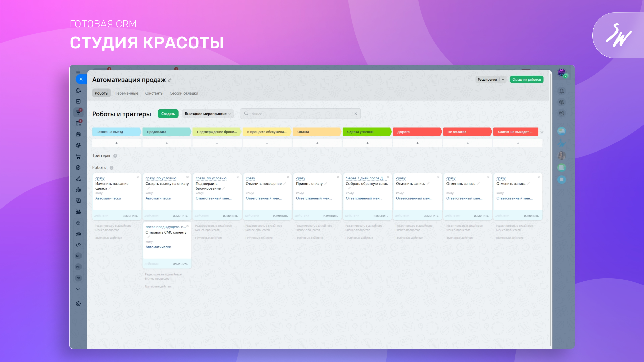The image size is (644, 362).
Task: Click the Отладчик роботов button
Action: [526, 80]
